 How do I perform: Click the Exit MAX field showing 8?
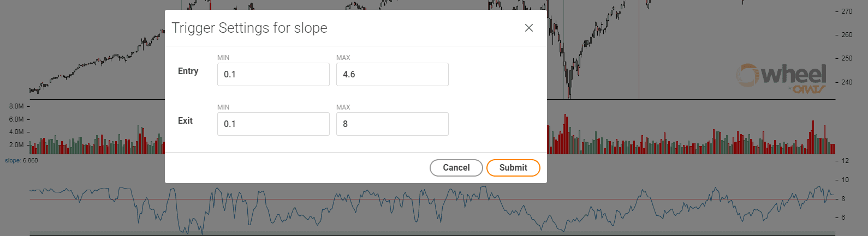[x=393, y=124]
